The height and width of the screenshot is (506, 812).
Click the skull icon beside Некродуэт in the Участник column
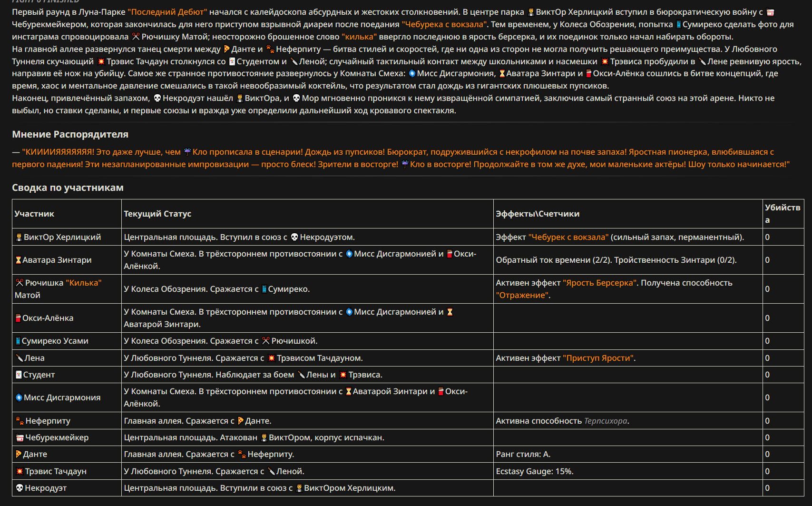click(20, 488)
